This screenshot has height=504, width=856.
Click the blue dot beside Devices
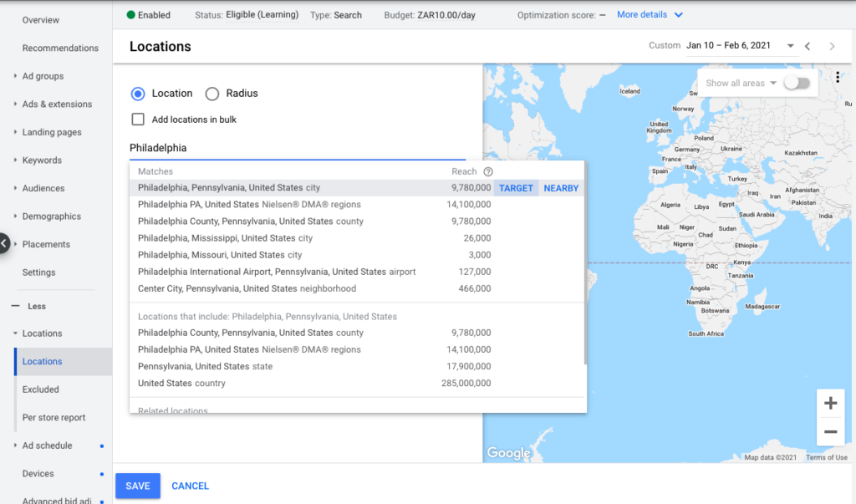(101, 474)
